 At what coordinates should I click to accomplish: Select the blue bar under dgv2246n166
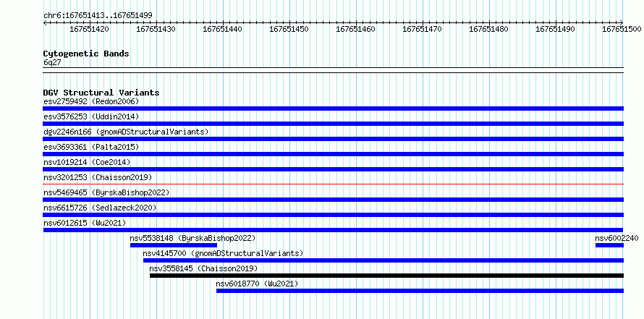tap(333, 139)
